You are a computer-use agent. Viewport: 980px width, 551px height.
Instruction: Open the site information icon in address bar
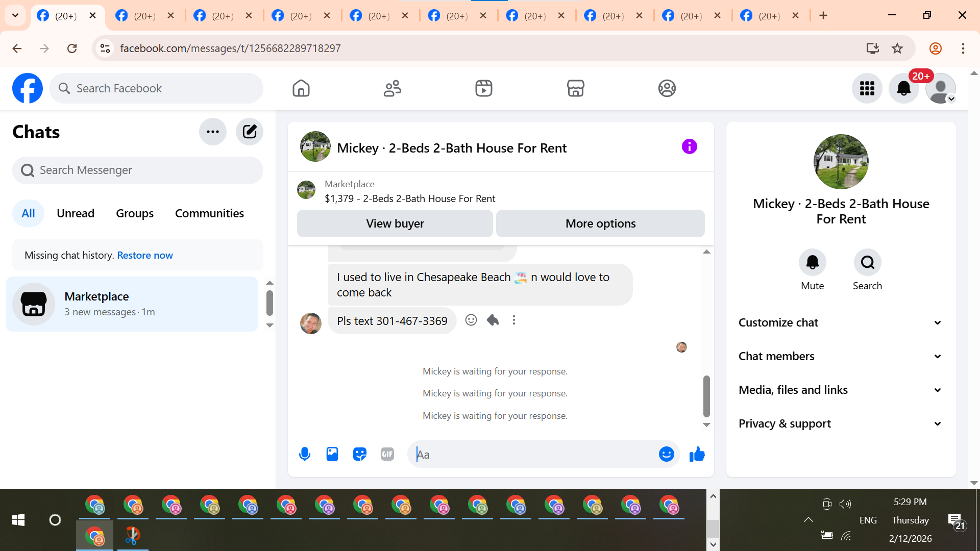coord(105,48)
